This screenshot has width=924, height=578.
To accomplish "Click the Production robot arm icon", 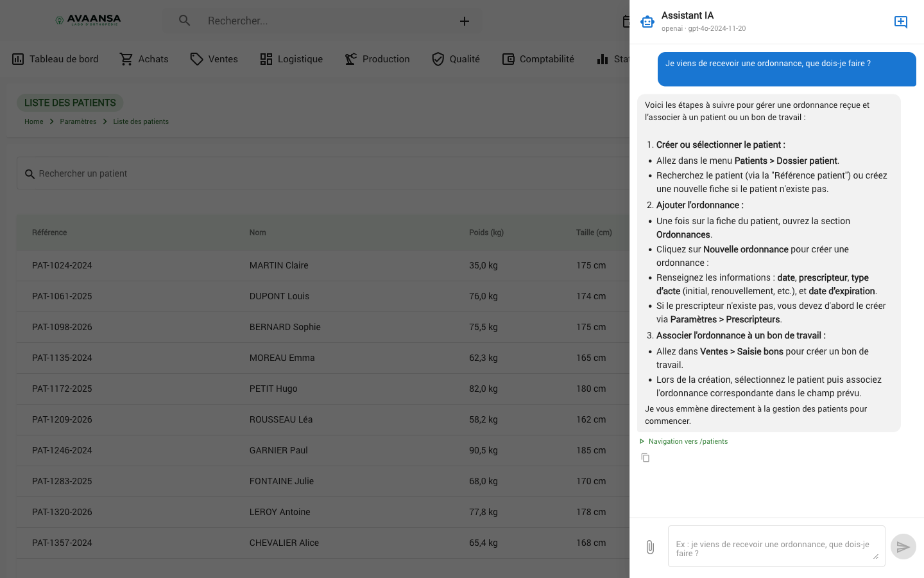I will 351,59.
